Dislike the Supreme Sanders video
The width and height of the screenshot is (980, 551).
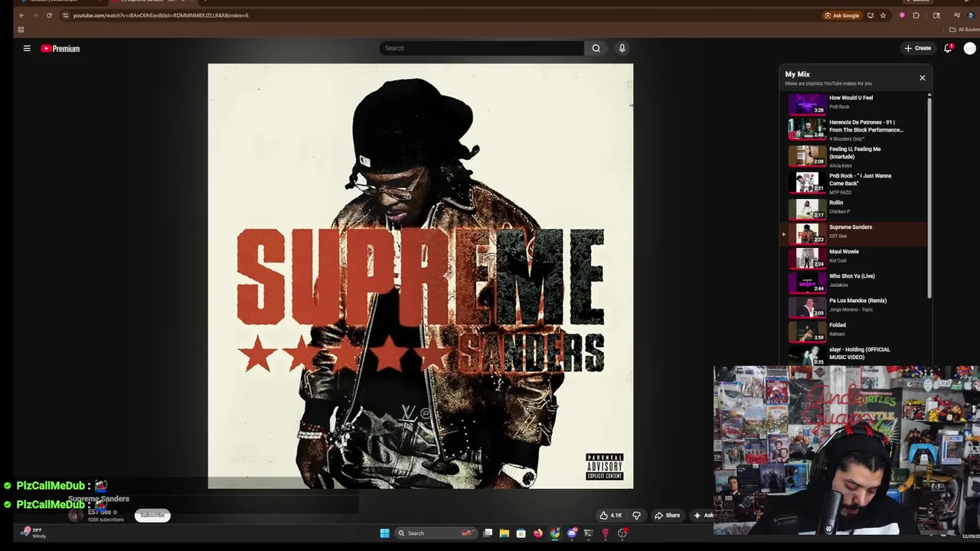click(x=636, y=516)
